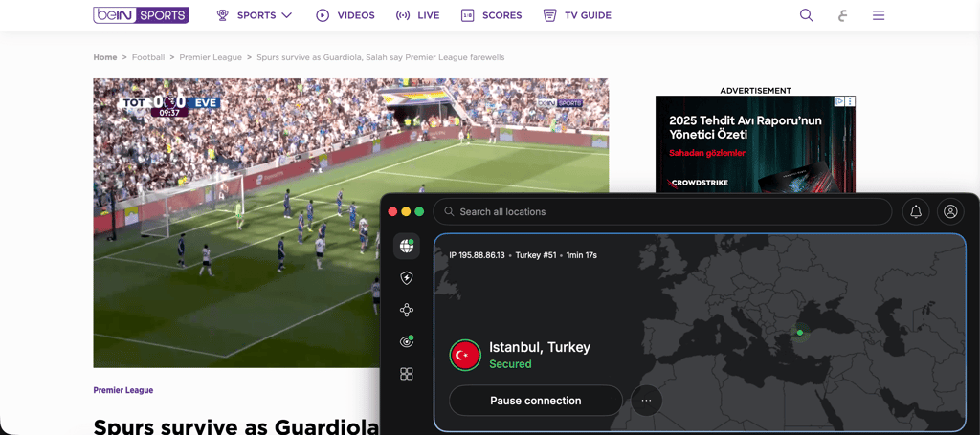Click the play circle icon beside VIDEOS
This screenshot has height=435, width=980.
pos(323,15)
